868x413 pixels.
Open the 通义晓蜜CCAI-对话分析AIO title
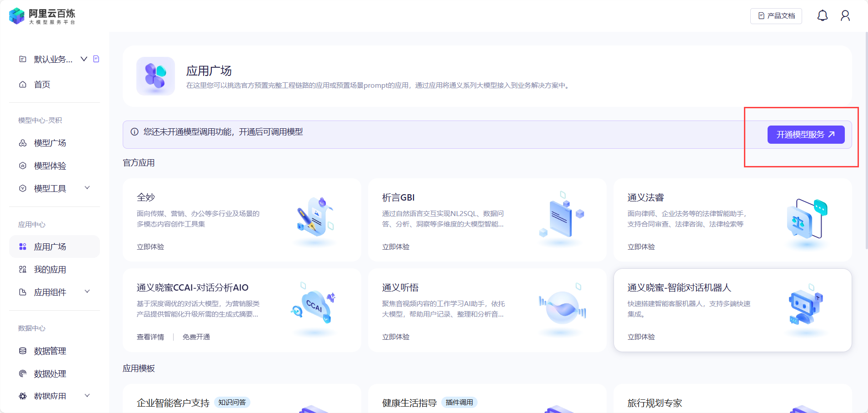click(193, 287)
